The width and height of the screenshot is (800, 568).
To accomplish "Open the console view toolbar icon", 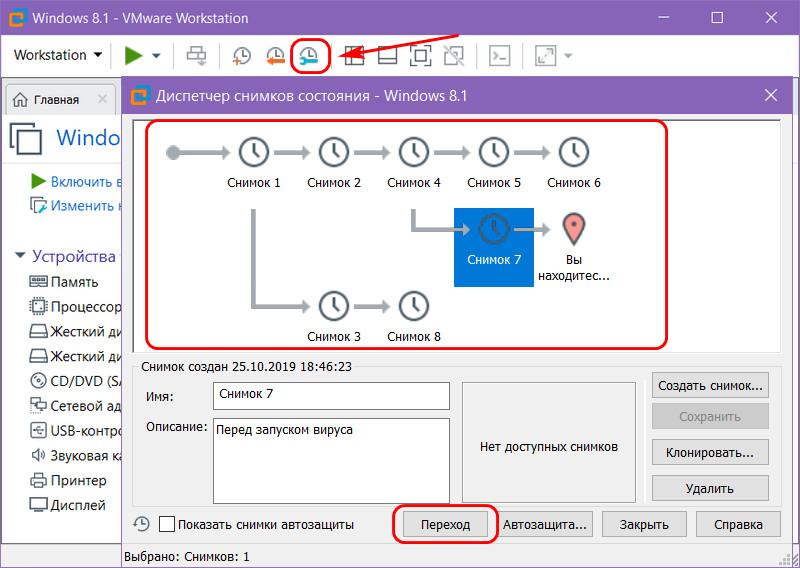I will pyautogui.click(x=499, y=56).
